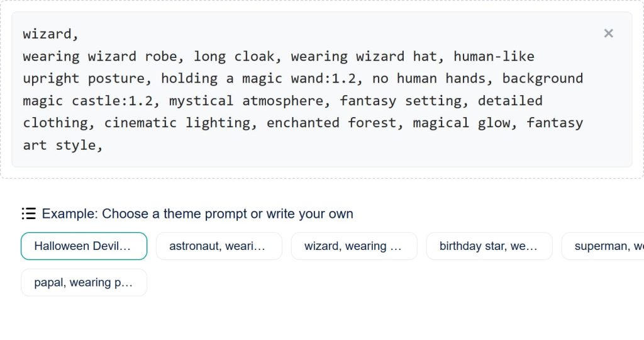
Task: Pick the wizard example prompt chip
Action: pos(354,246)
